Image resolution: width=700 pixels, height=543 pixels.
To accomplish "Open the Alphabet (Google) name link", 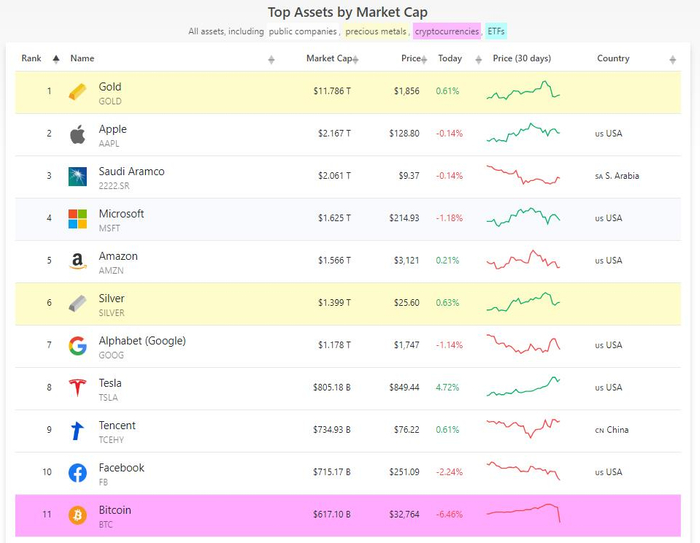I will [x=142, y=341].
